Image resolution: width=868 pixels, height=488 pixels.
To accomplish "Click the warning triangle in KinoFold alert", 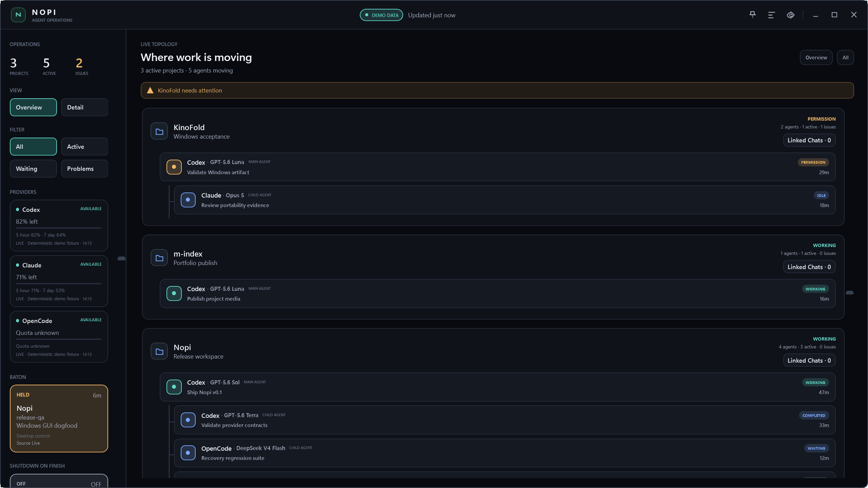I will click(150, 90).
